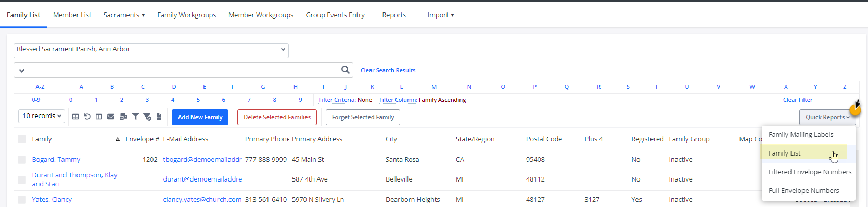Filter families by letter M
The height and width of the screenshot is (207, 868).
[434, 87]
